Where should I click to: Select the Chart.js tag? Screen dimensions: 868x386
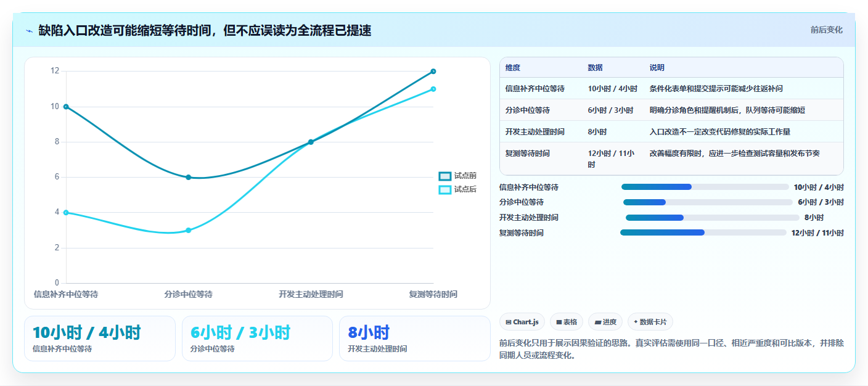[522, 322]
